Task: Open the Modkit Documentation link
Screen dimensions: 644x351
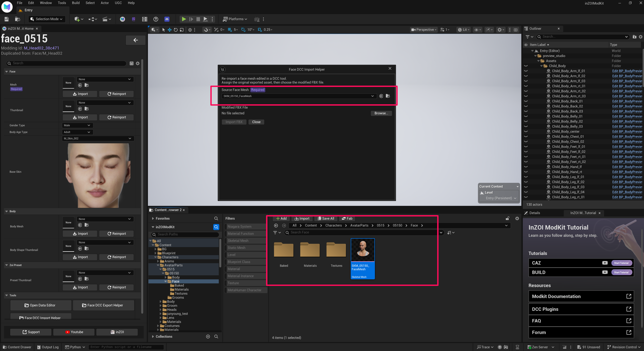Action: 581,297
